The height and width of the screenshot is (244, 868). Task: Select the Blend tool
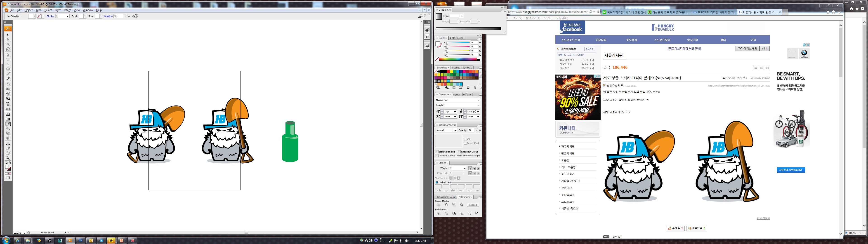coord(8,128)
